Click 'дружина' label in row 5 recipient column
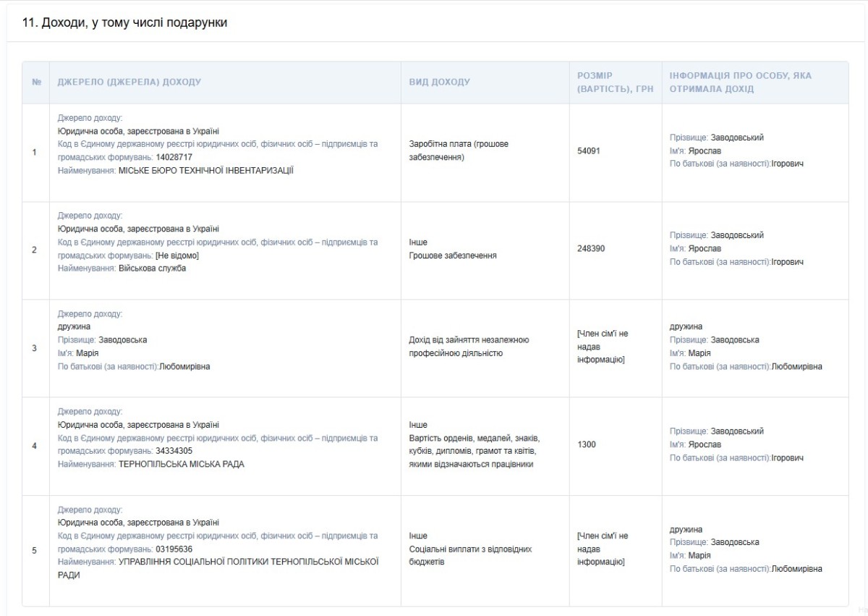Image resolution: width=868 pixels, height=616 pixels. tap(686, 529)
